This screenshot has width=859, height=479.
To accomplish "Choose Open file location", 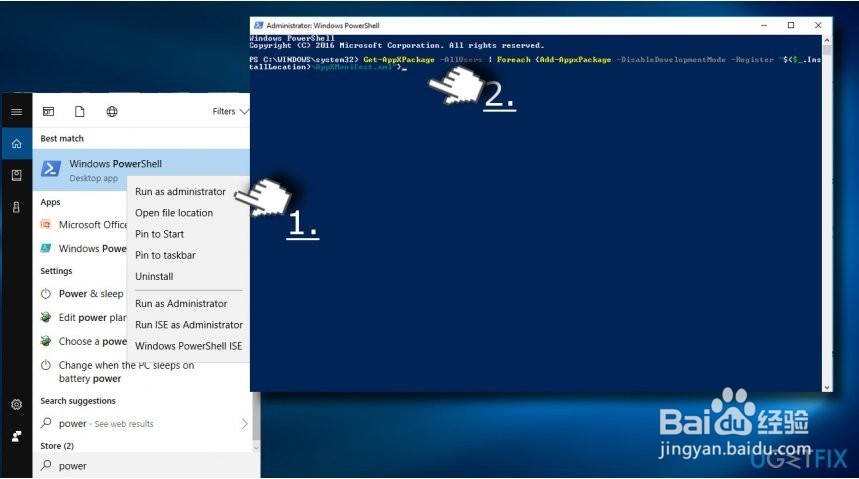I will click(174, 213).
